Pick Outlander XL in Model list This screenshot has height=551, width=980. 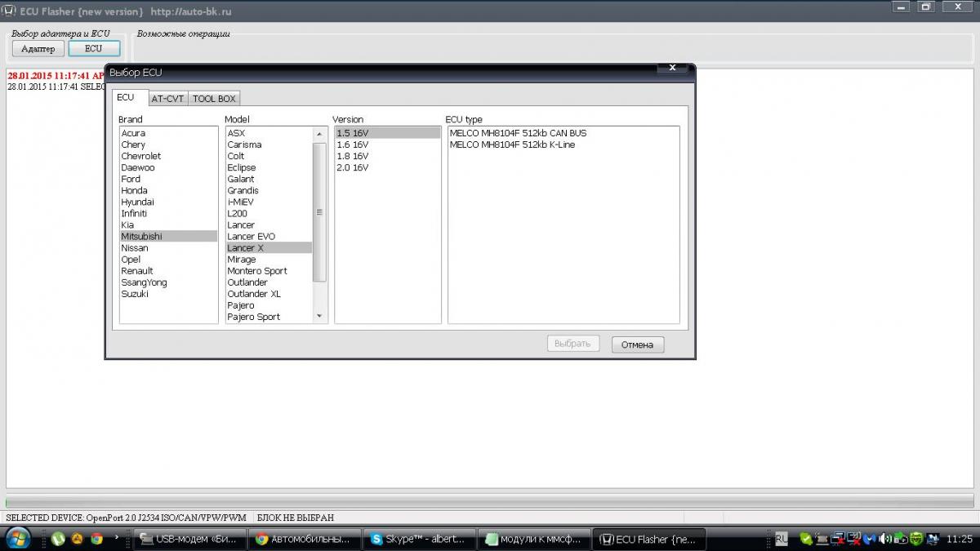pos(253,294)
